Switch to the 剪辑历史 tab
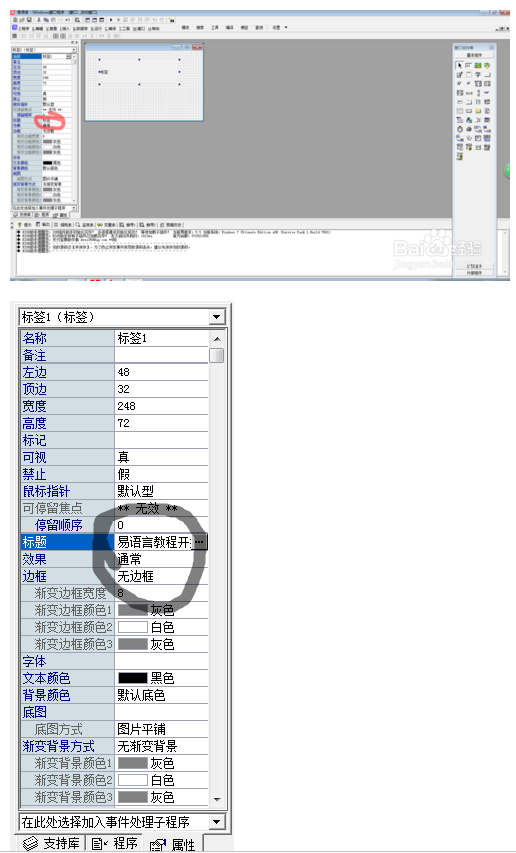516x853 pixels. click(171, 224)
